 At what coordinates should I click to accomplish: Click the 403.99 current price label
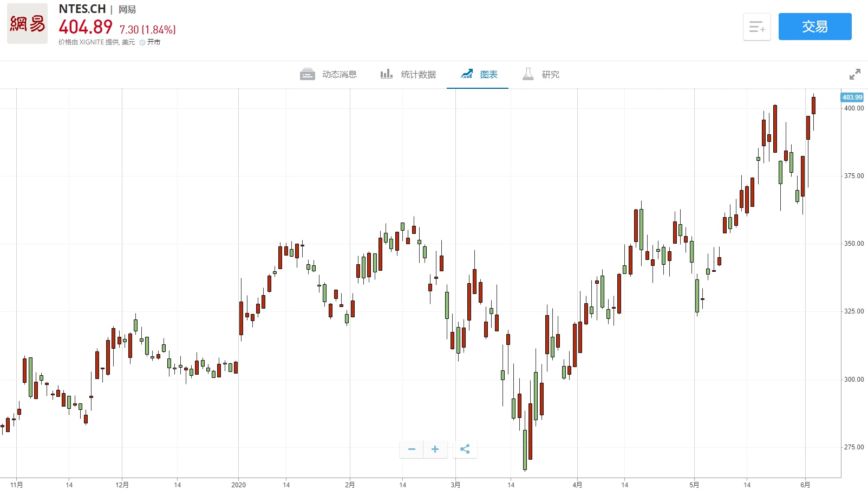pos(852,97)
